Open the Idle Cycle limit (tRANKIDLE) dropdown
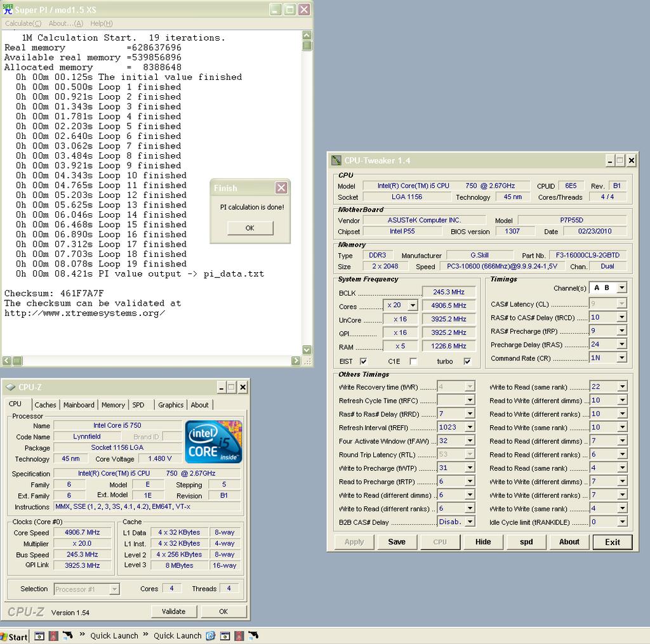 (x=622, y=522)
